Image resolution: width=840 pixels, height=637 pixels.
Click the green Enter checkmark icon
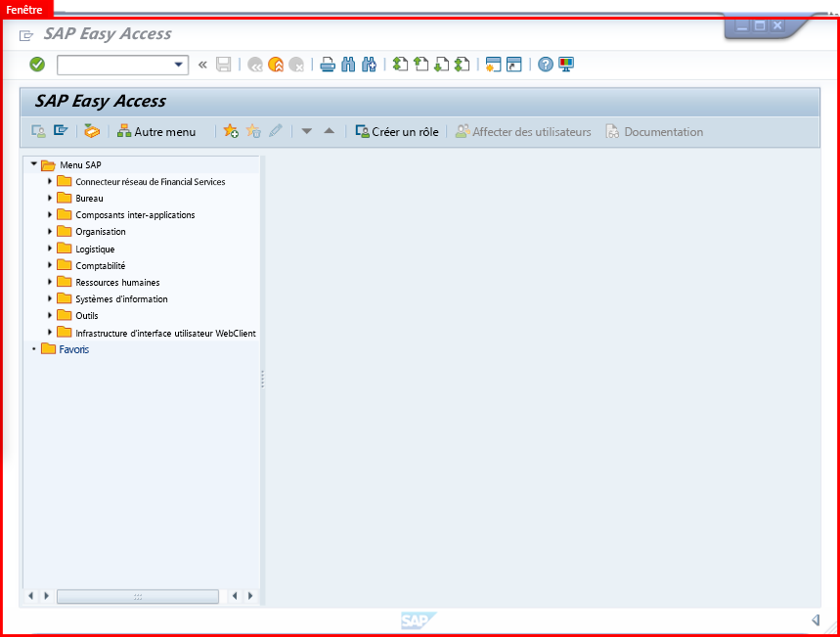click(37, 65)
